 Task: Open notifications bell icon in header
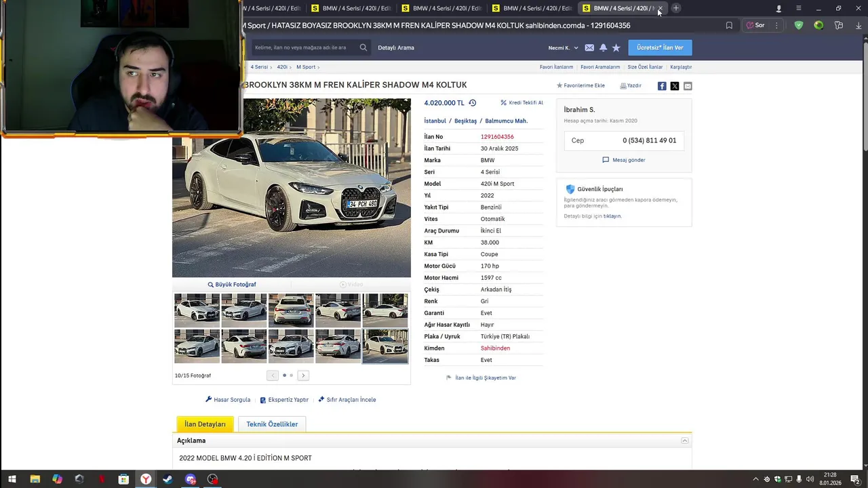(603, 47)
